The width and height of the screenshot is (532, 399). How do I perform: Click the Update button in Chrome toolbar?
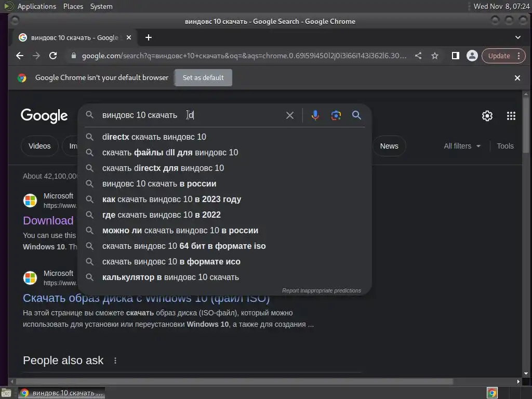pos(499,56)
